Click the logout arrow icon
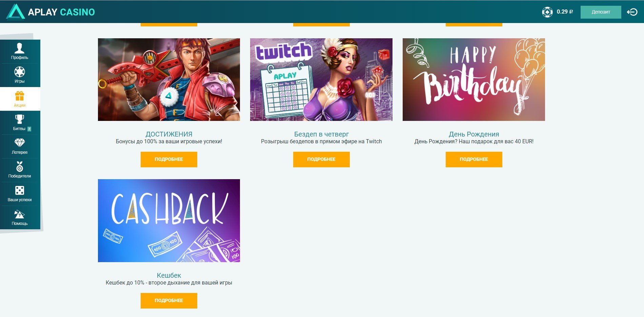The height and width of the screenshot is (317, 644). (632, 12)
